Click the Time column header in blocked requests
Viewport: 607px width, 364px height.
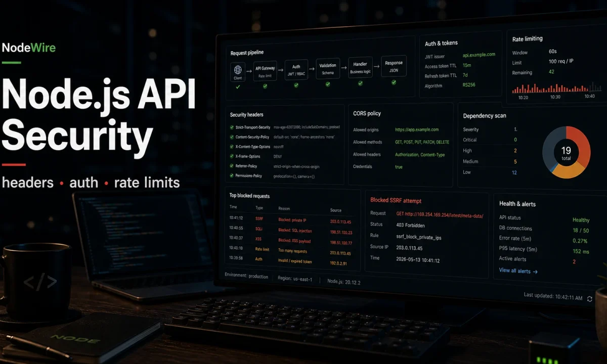point(233,207)
